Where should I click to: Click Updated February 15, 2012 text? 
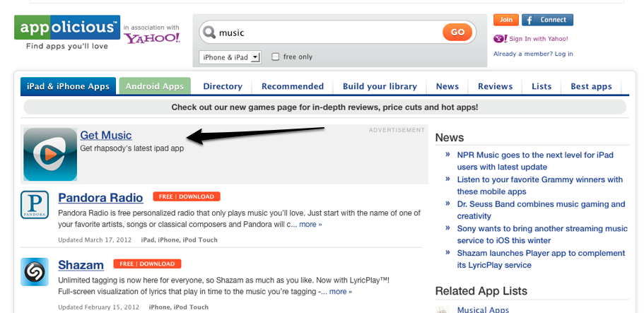98,307
